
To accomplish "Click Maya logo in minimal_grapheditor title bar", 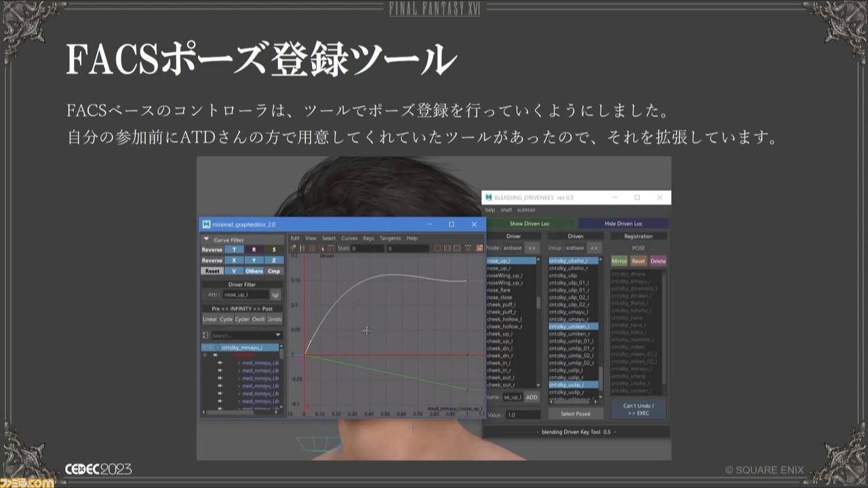I will coord(206,224).
